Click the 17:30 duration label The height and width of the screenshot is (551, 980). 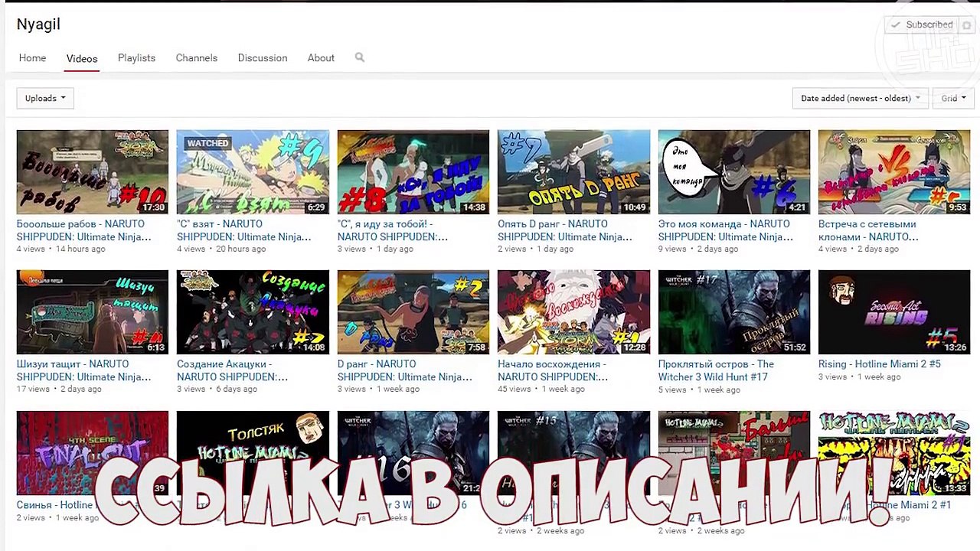(x=153, y=207)
